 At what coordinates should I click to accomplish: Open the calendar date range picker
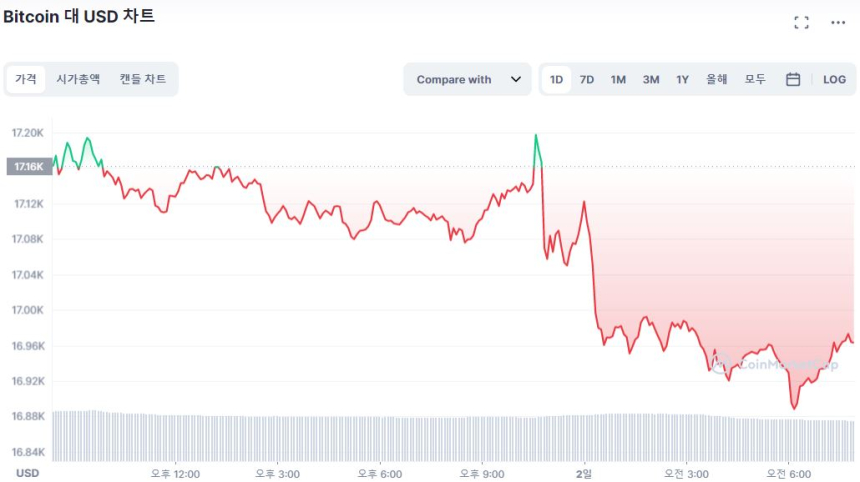793,80
